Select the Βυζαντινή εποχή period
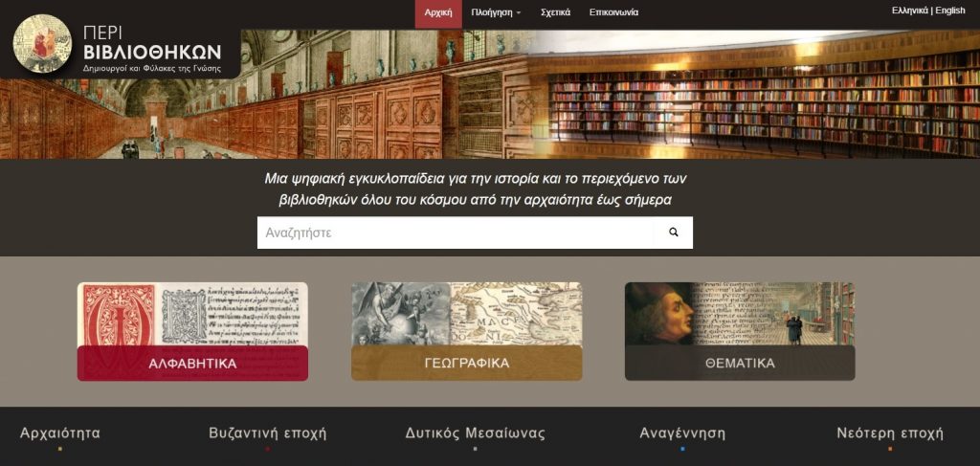Screen dimensions: 980x466 268,433
